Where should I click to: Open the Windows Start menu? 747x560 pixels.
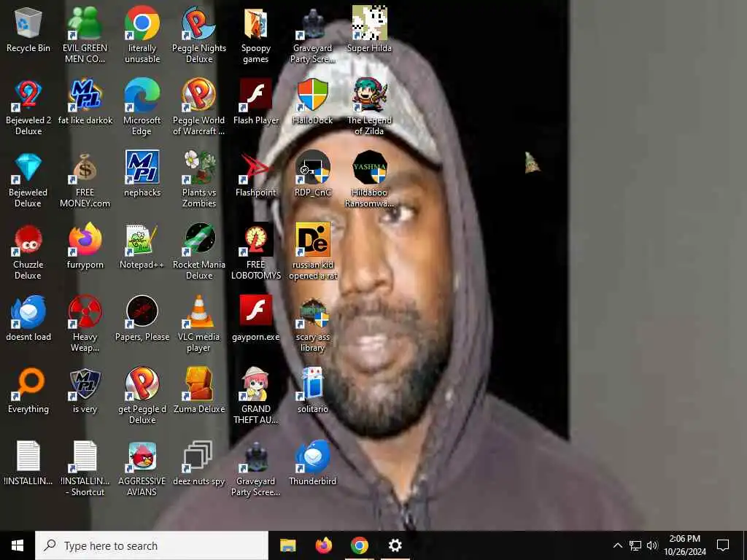click(18, 545)
